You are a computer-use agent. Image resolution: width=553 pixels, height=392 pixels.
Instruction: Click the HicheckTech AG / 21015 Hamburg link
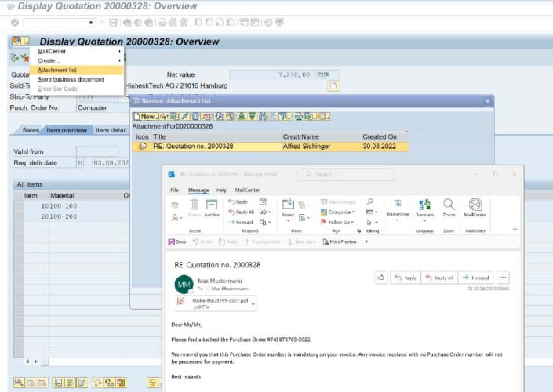tap(176, 85)
